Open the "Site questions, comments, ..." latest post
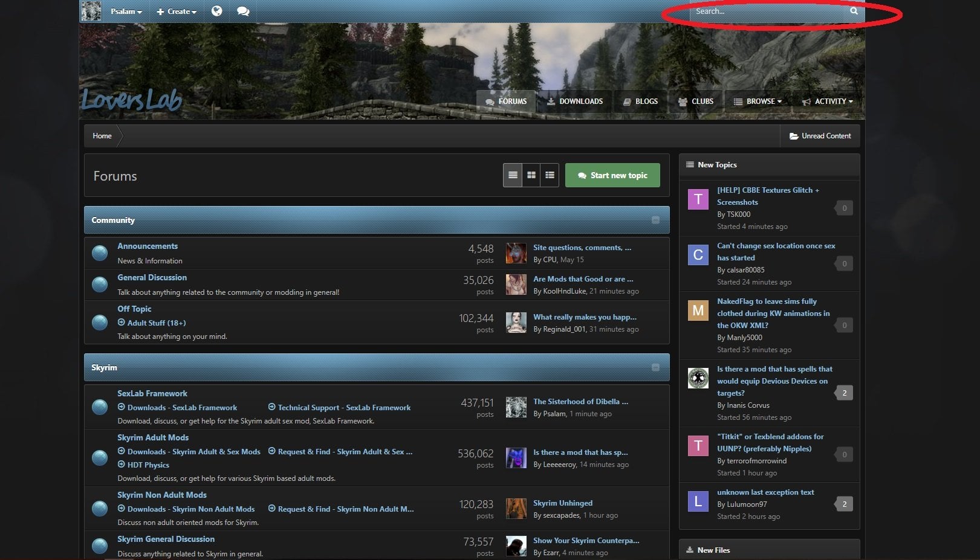This screenshot has width=980, height=560. point(582,248)
